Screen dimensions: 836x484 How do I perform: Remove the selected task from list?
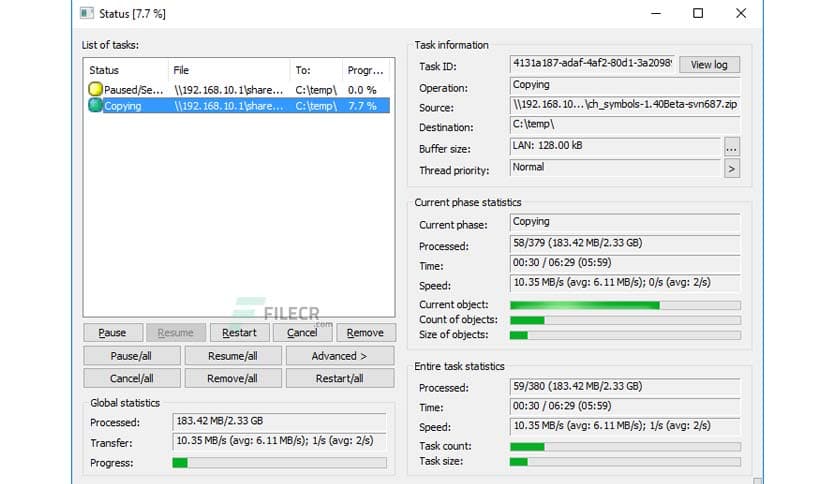[365, 333]
